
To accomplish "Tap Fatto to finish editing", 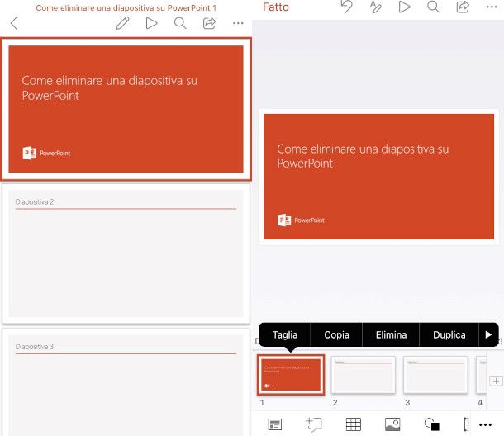I will 275,7.
